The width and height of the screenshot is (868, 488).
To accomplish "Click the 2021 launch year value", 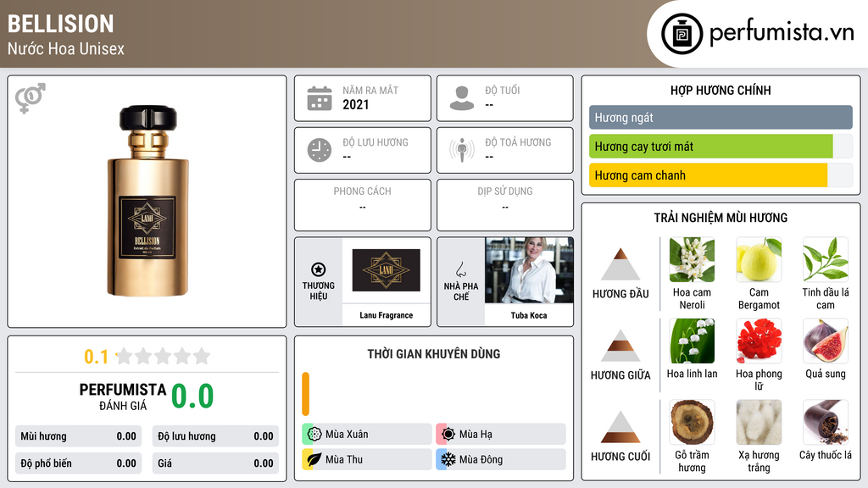I will pos(355,104).
